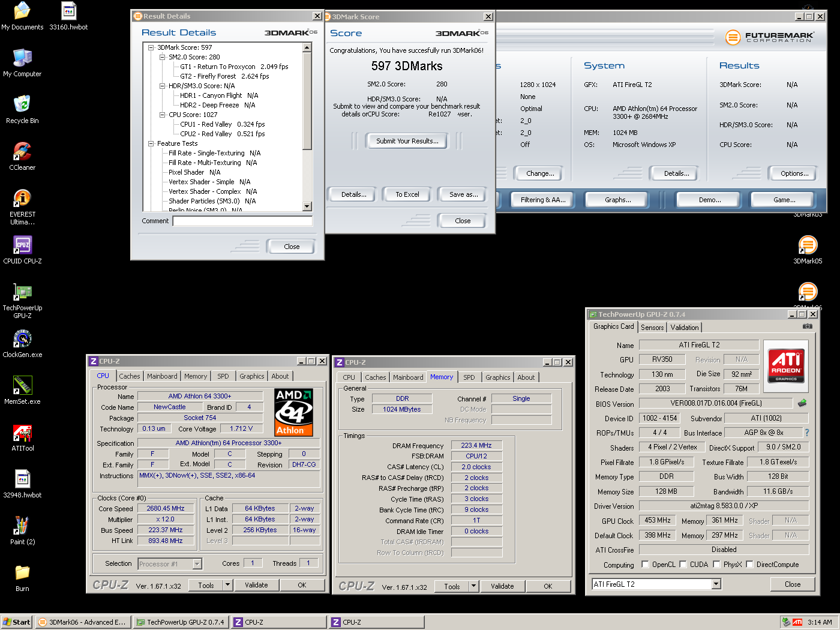Viewport: 840px width, 630px height.
Task: Open Mainboard tab in left CPU-Z window
Action: point(162,376)
